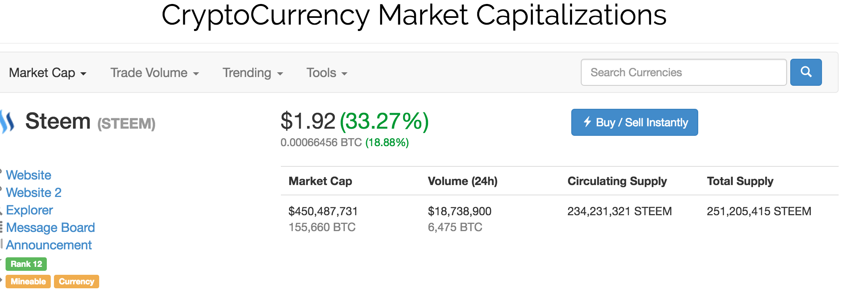
Task: Click the Steem logo icon
Action: pos(8,122)
